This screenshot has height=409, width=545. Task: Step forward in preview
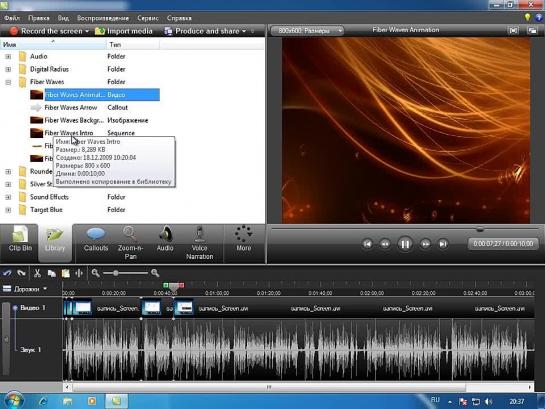pos(425,244)
